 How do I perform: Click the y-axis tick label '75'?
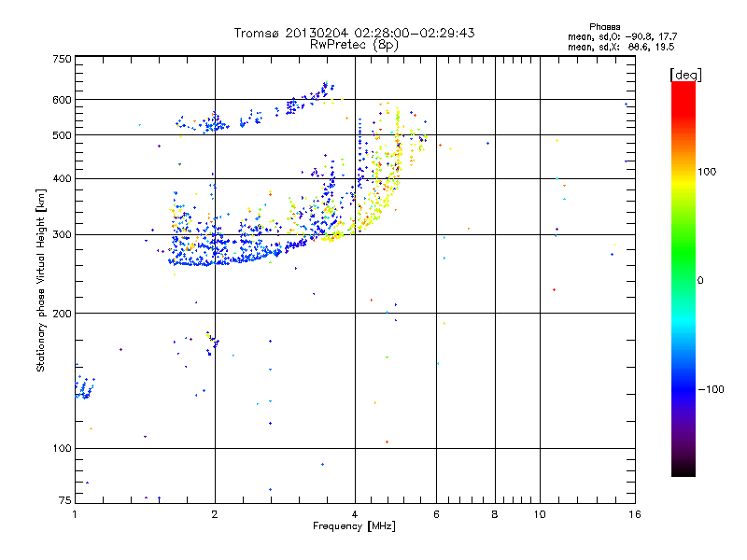click(65, 500)
